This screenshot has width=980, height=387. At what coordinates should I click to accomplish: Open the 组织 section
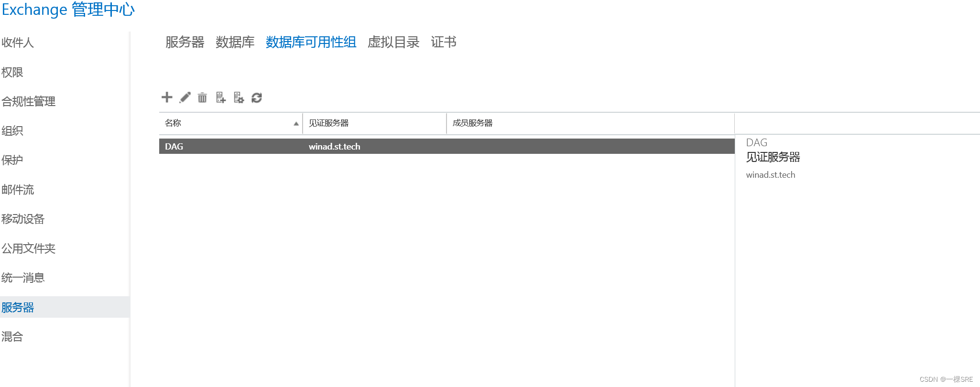point(12,130)
